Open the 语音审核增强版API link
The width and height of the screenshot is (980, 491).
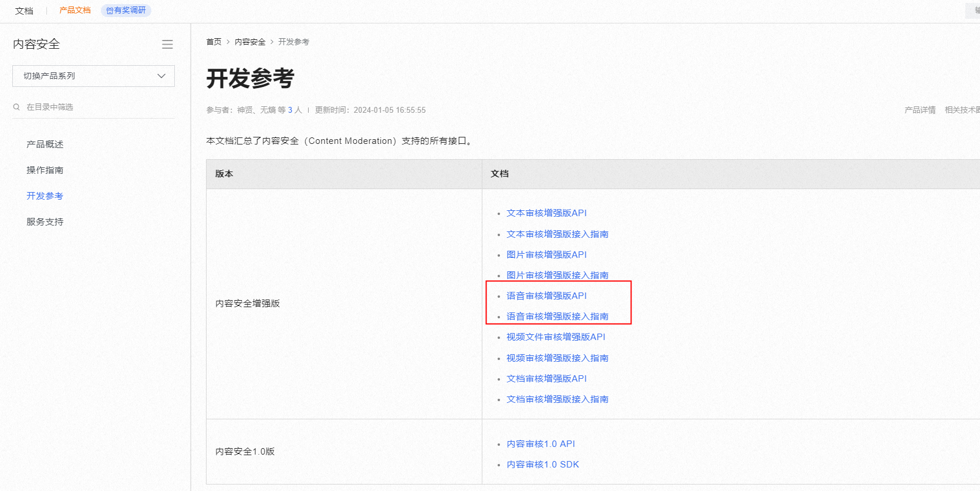(x=546, y=295)
